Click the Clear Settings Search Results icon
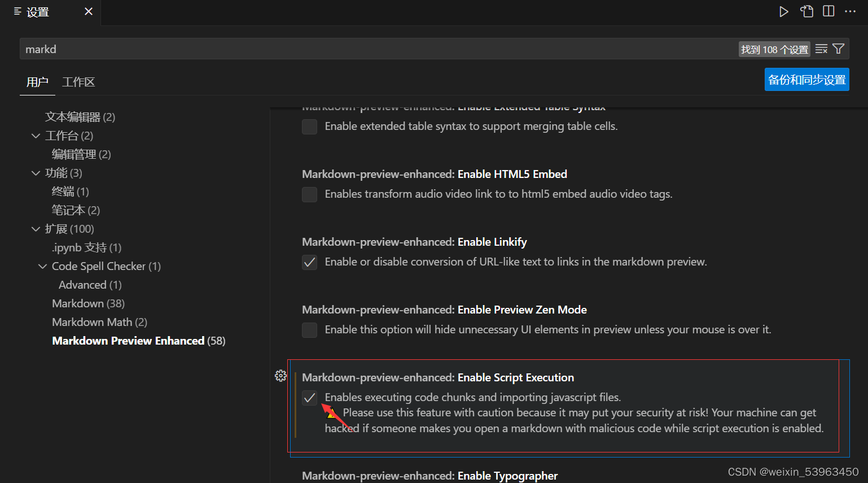Screen dimensions: 868x483 (x=821, y=49)
